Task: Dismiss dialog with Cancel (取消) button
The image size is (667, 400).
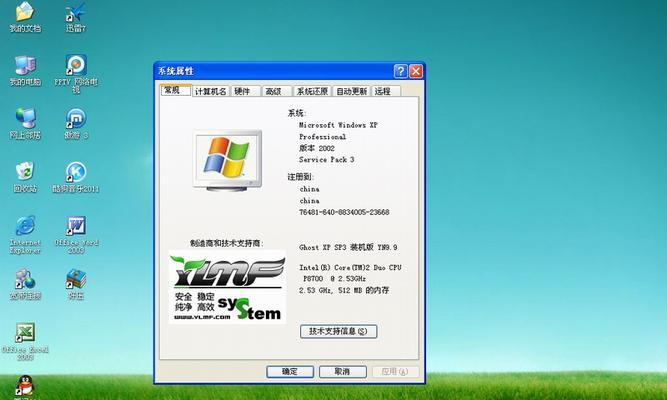Action: [342, 371]
